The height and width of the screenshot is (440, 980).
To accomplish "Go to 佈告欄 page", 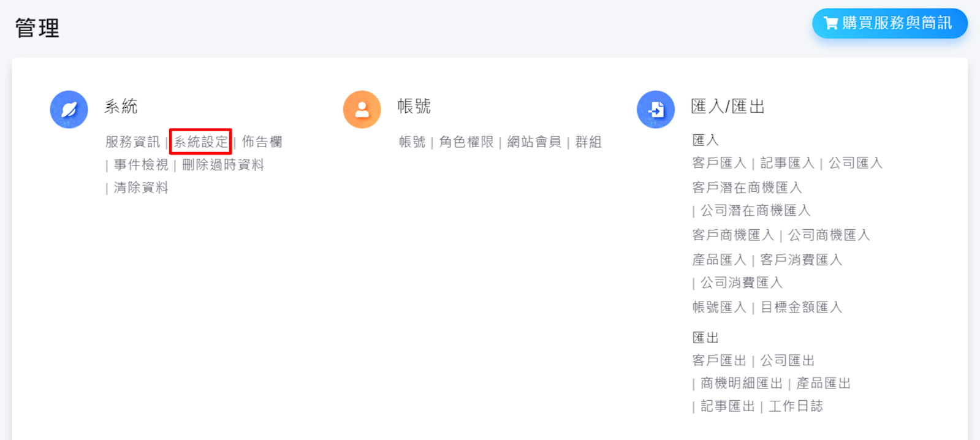I will pos(262,142).
